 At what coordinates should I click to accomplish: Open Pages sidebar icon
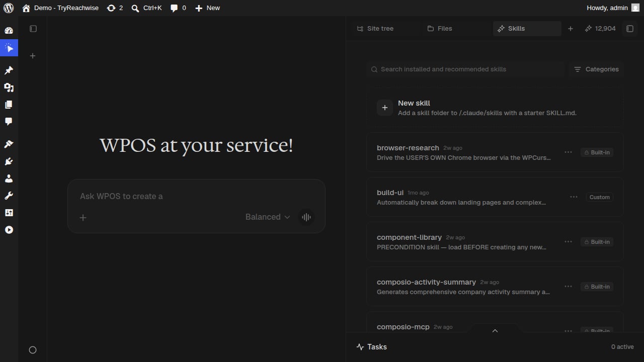pyautogui.click(x=9, y=105)
